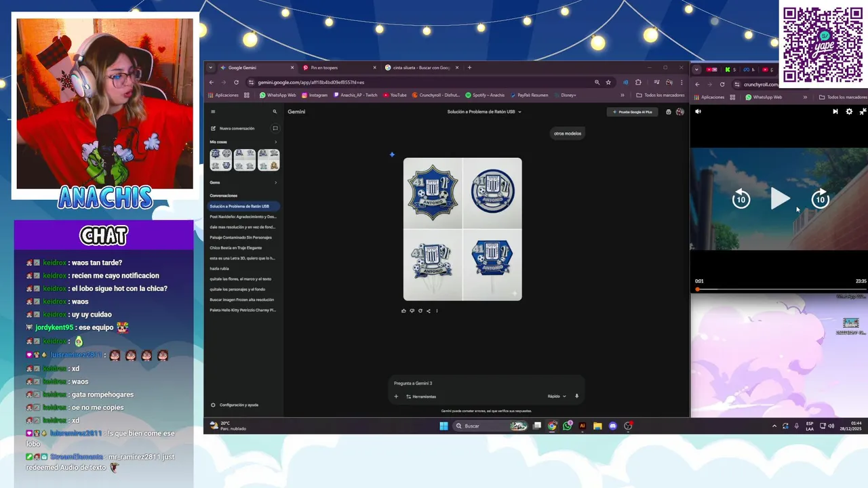
Task: Open Rápido model mode dropdown
Action: (557, 396)
